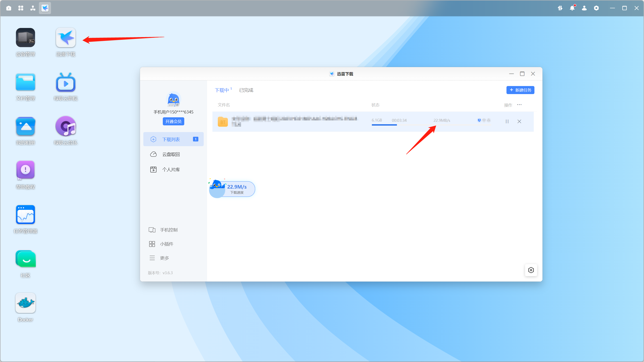The height and width of the screenshot is (362, 644).
Task: Click the 新建任务 button
Action: (520, 90)
